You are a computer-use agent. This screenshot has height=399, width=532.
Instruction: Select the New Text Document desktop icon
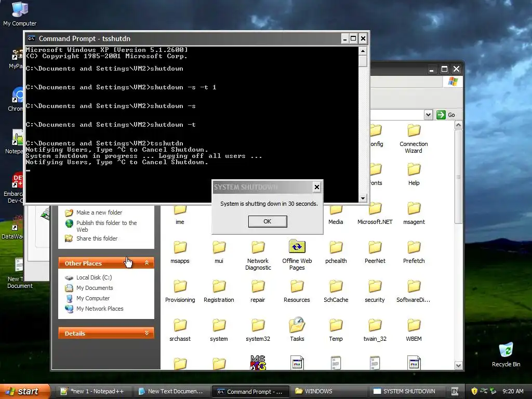click(x=20, y=273)
